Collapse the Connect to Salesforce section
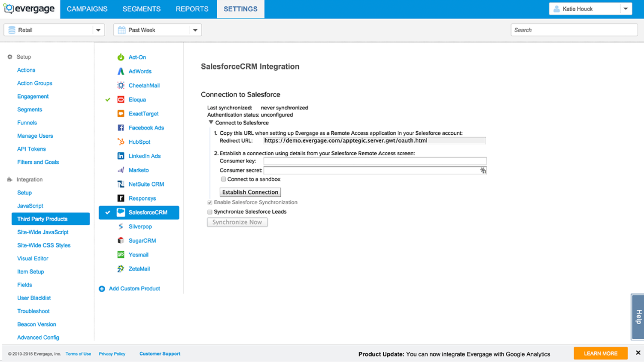644x362 pixels. [211, 122]
